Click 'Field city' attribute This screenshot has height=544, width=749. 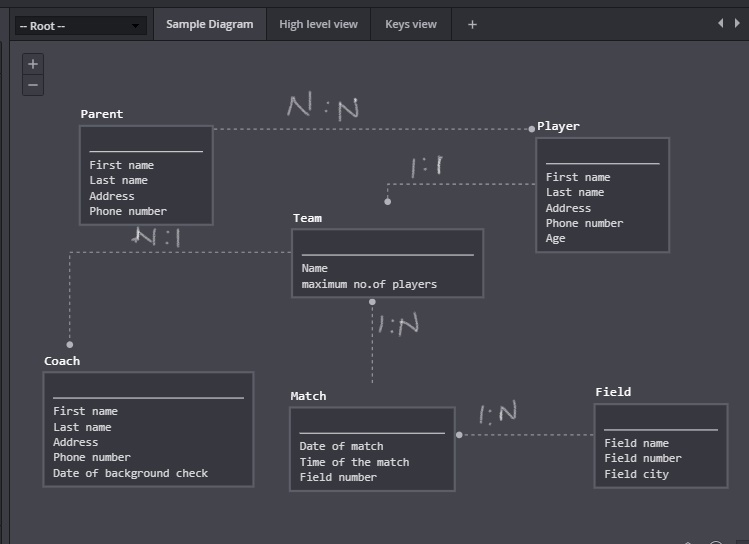(x=636, y=474)
